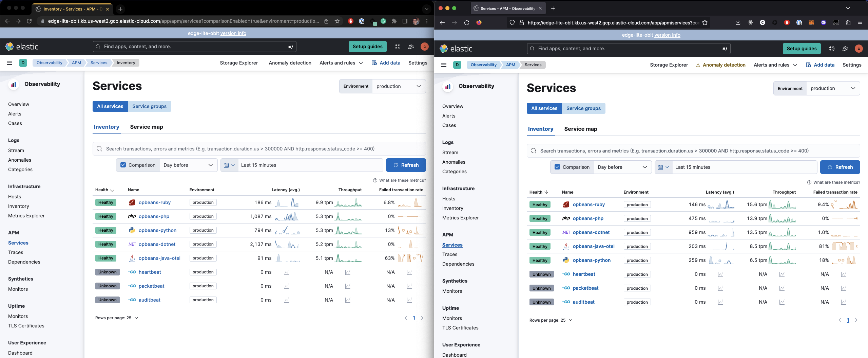The width and height of the screenshot is (868, 358).
Task: Click 'Last 15 minutes' time range in the right window
Action: point(745,167)
